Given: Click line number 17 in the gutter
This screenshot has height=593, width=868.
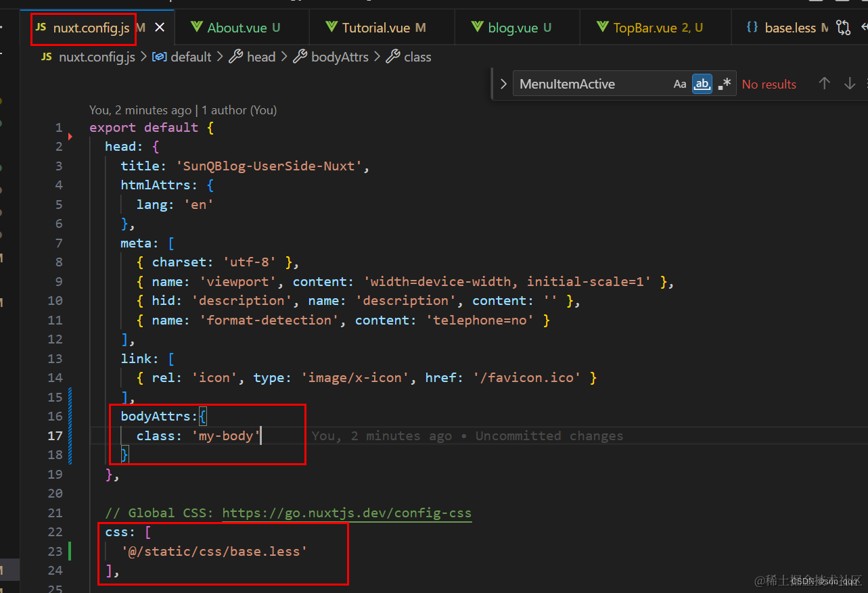Looking at the screenshot, I should [x=55, y=436].
